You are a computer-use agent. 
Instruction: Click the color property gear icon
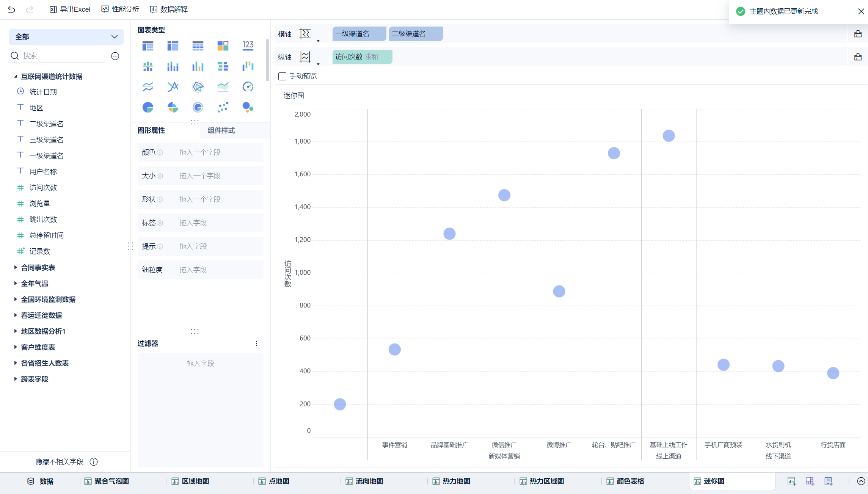pyautogui.click(x=160, y=152)
